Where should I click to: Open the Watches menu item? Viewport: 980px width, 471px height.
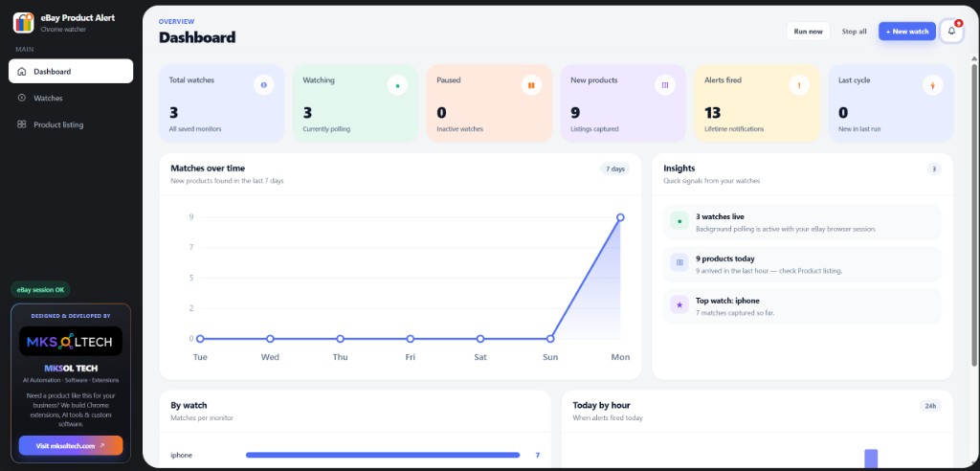click(71, 98)
